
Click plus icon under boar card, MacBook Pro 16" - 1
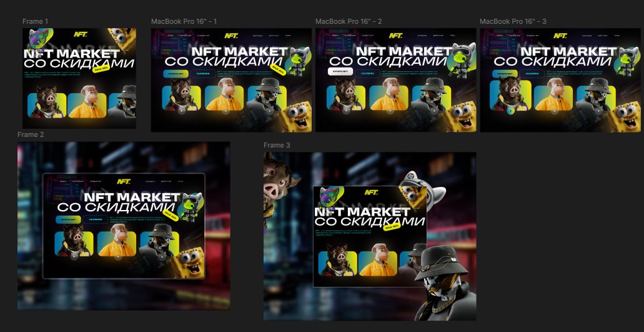(182, 111)
